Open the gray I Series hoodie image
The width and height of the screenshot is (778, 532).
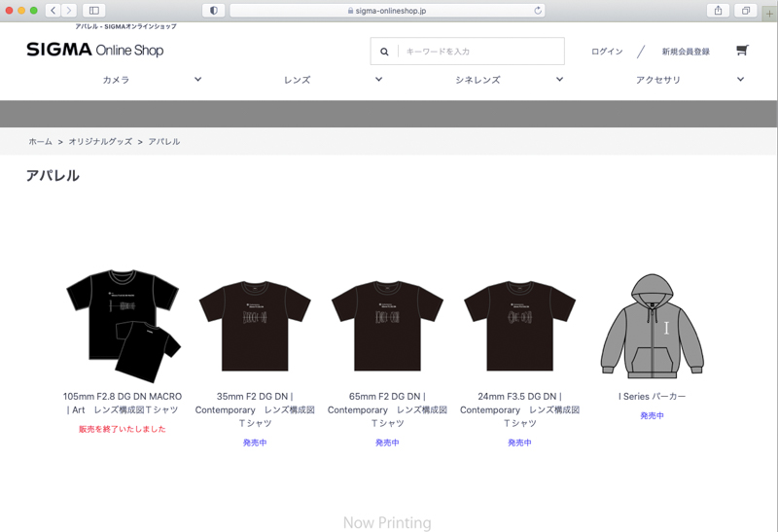tap(652, 326)
